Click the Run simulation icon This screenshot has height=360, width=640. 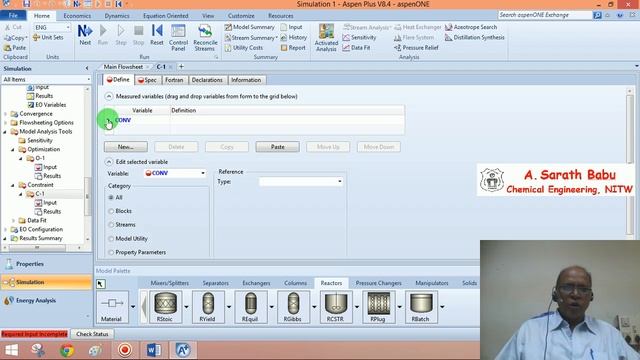tap(103, 34)
